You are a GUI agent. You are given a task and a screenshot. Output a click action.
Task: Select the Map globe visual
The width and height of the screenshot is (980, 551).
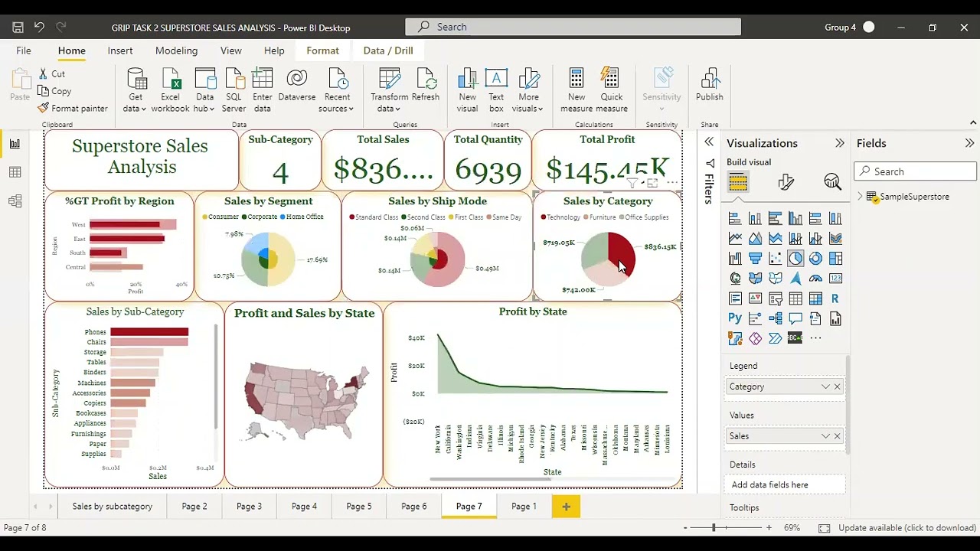click(x=735, y=279)
